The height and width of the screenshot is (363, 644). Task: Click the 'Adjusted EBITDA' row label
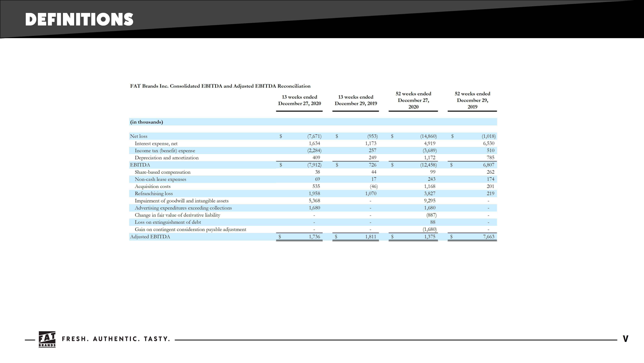(x=150, y=237)
